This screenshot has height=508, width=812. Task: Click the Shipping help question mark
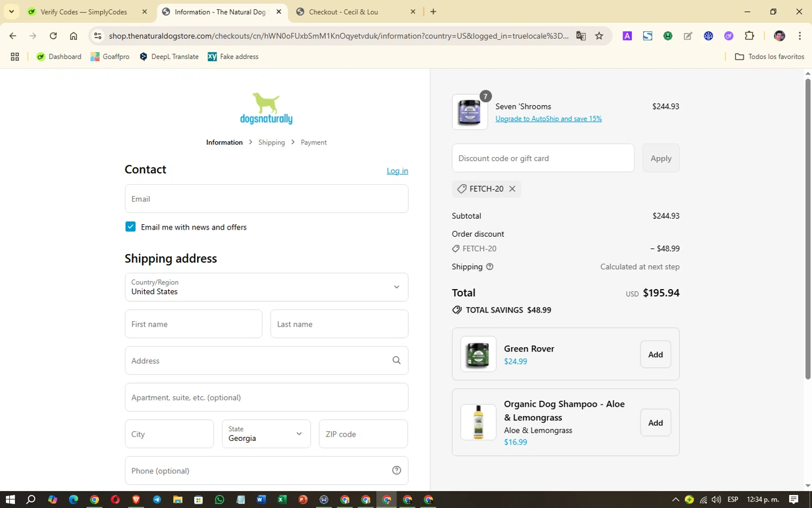490,266
